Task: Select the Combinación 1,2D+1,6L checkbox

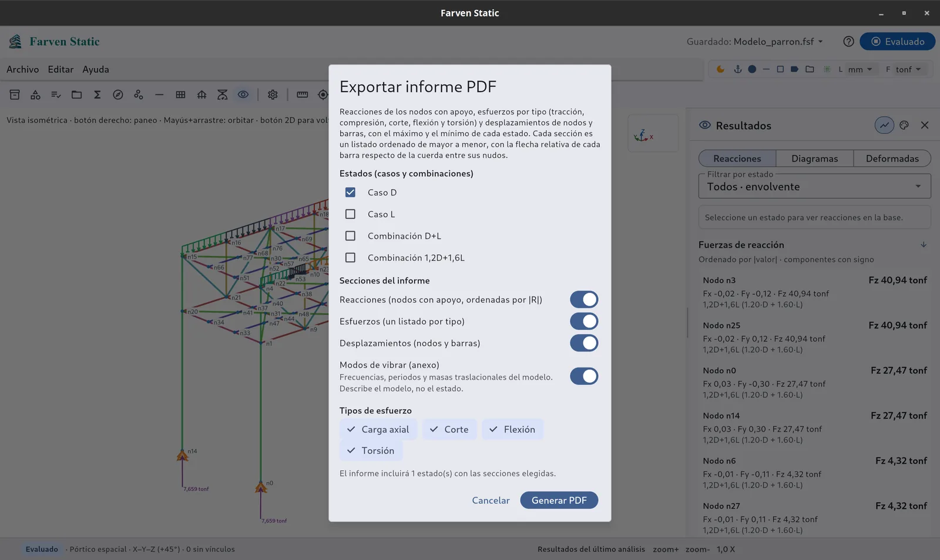Action: [350, 258]
